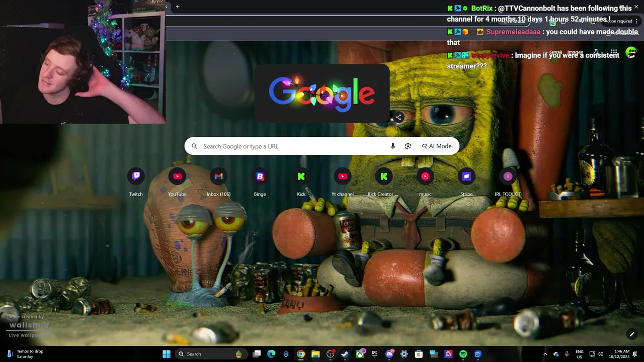This screenshot has height=362, width=644.
Task: Open the YouTube shortcut tile
Action: (177, 183)
